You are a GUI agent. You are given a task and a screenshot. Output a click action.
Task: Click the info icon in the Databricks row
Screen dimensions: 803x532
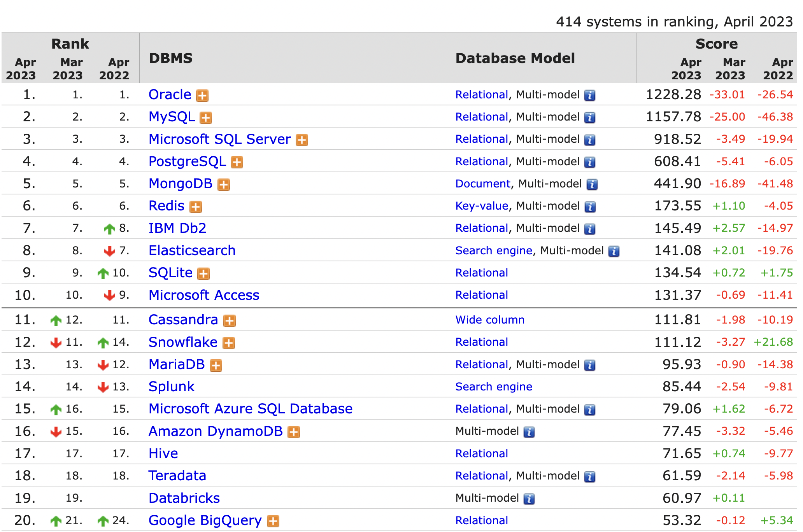[529, 499]
